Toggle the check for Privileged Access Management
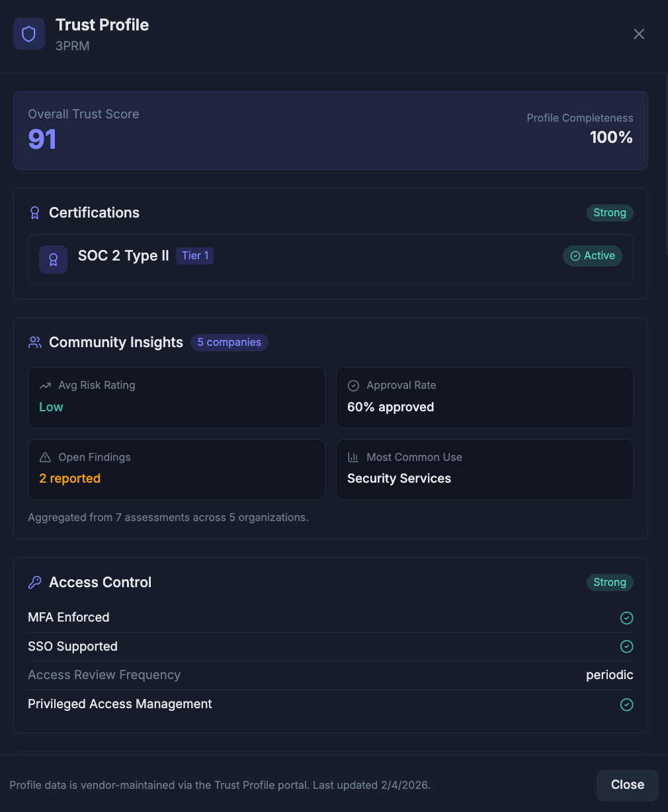Viewport: 668px width, 812px height. pos(626,704)
